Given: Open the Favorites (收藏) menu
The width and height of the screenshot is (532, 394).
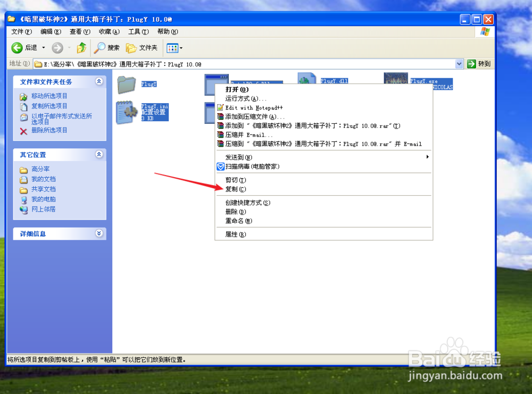Looking at the screenshot, I should click(x=109, y=31).
